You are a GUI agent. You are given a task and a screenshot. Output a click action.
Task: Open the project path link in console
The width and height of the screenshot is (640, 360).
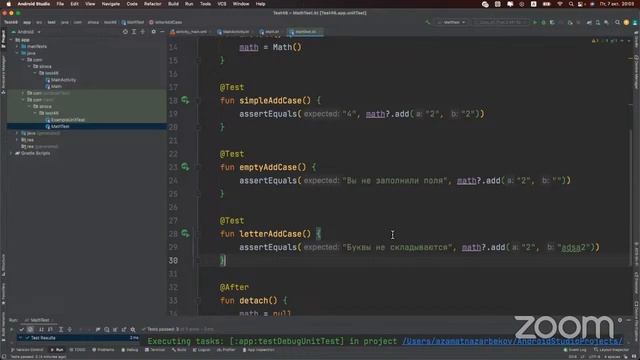512,341
